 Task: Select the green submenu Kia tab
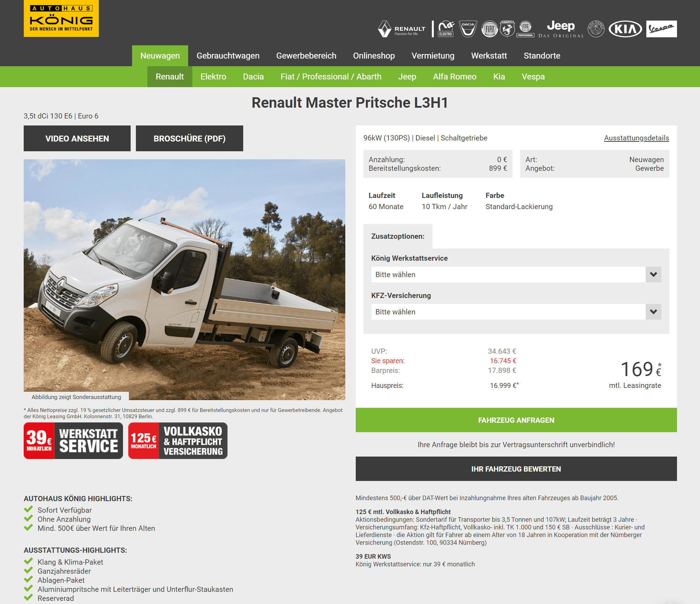coord(499,77)
